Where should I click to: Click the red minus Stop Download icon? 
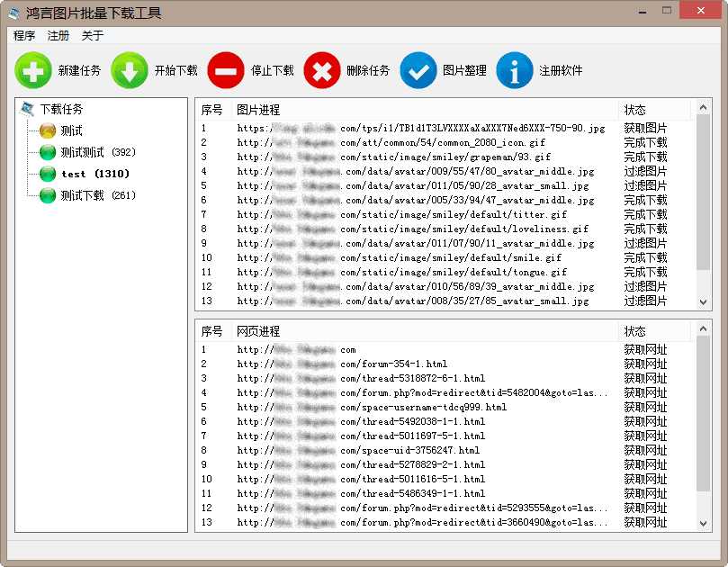(226, 70)
